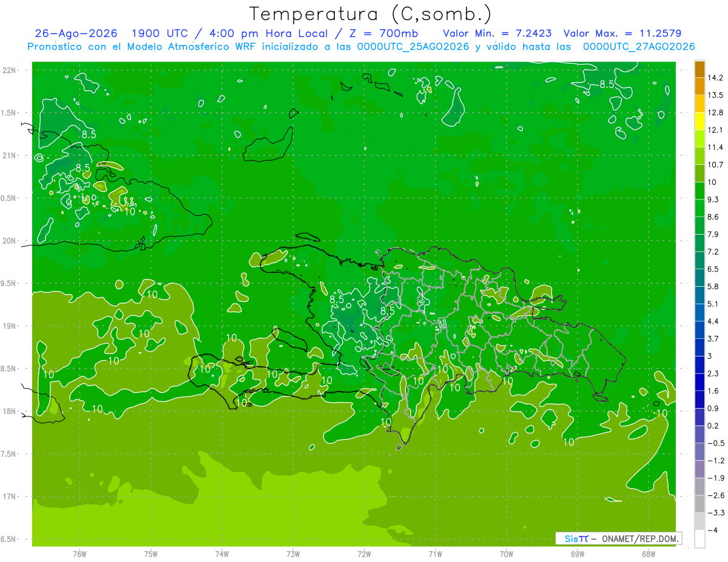Click colorbar value "-4"
Image resolution: width=728 pixels, height=562 pixels.
(x=712, y=530)
